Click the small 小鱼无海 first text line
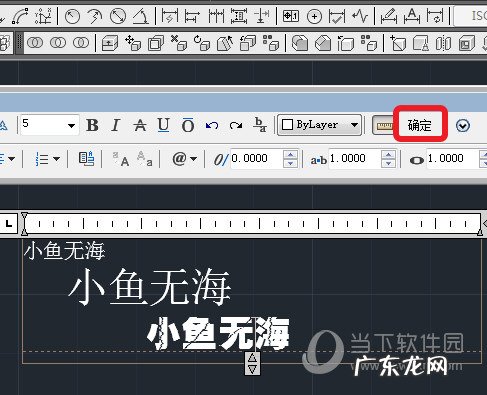 click(65, 251)
